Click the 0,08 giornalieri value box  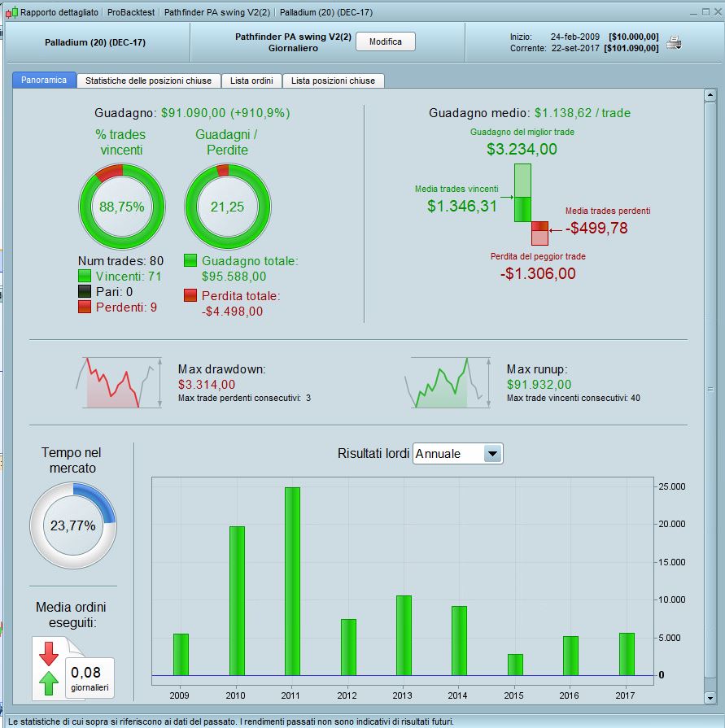pos(90,678)
